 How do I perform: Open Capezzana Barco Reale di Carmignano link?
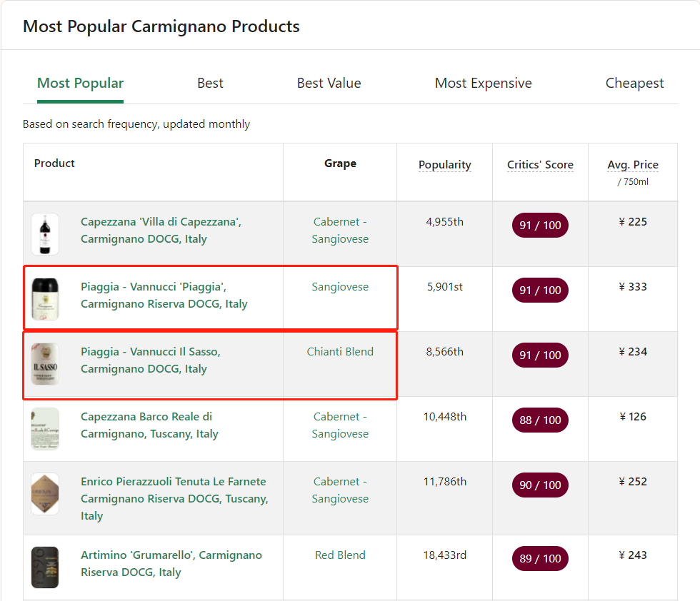149,425
